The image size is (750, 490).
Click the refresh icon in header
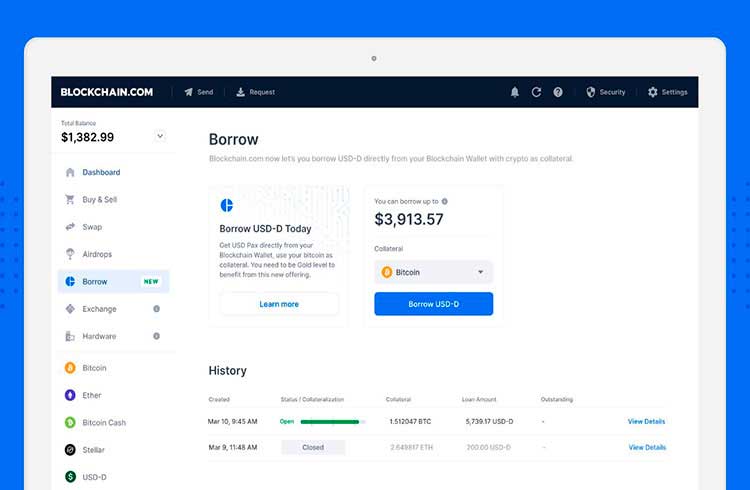pos(536,92)
